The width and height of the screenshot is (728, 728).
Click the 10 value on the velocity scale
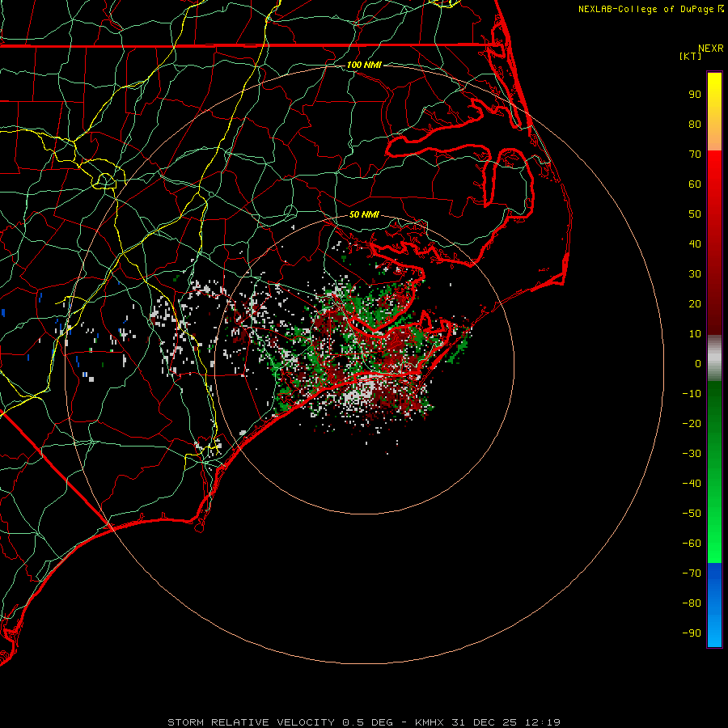pos(695,334)
